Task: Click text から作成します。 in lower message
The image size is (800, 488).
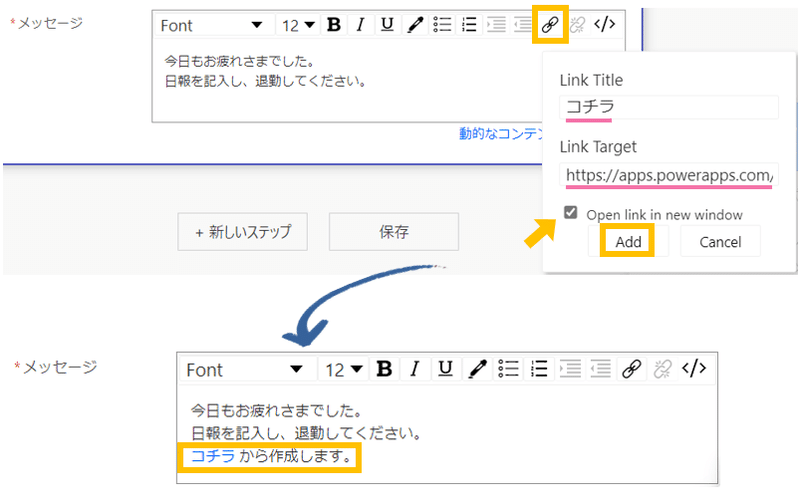Action: click(x=296, y=456)
